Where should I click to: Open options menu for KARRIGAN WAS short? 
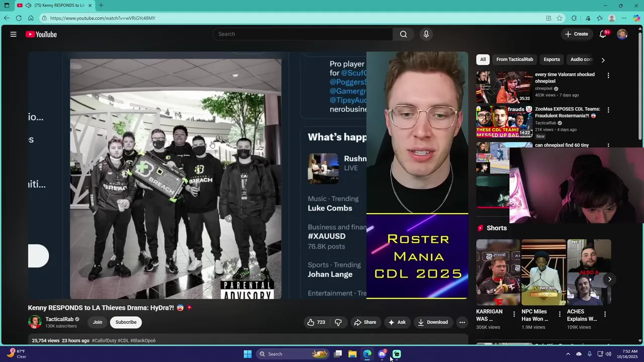[x=514, y=314]
